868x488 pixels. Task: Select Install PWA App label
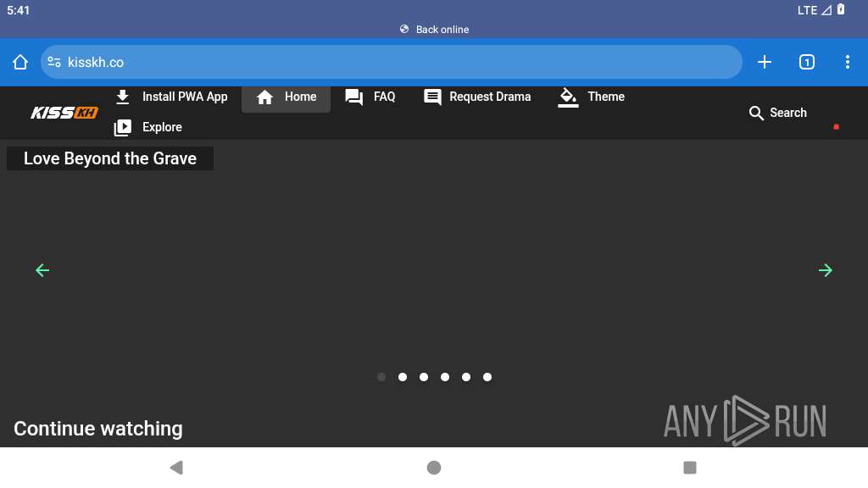(x=185, y=97)
